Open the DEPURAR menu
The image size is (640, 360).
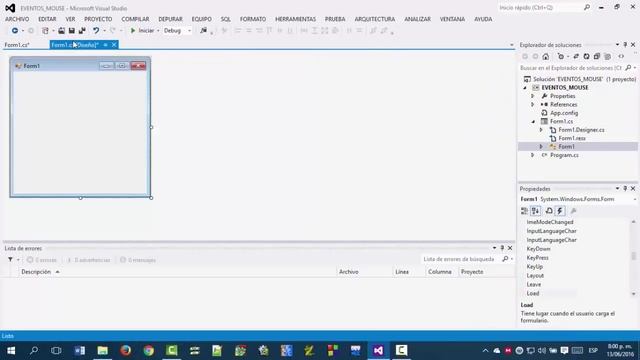[x=171, y=19]
